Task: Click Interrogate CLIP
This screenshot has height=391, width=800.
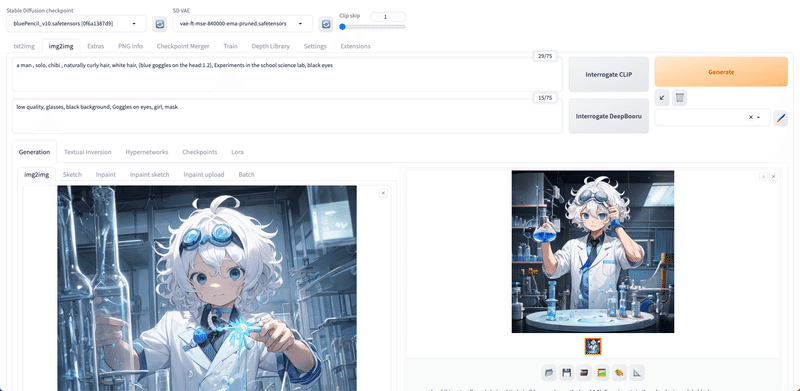Action: 609,75
